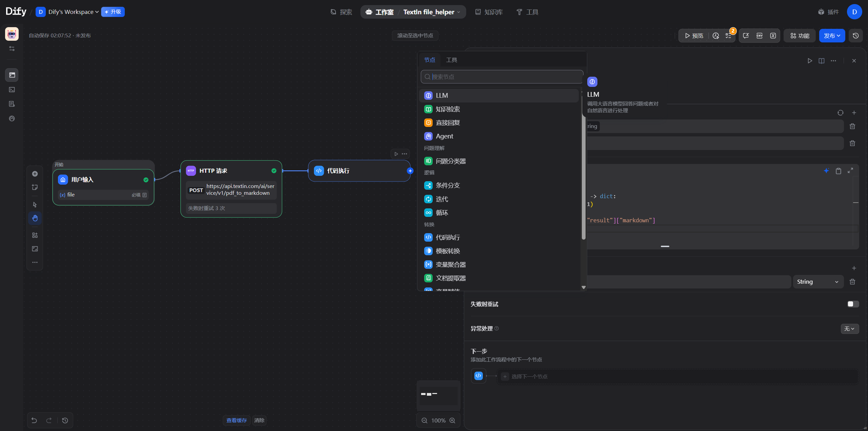Choose the LLM node from the list
Screen dimensions: 868x431
(x=441, y=96)
